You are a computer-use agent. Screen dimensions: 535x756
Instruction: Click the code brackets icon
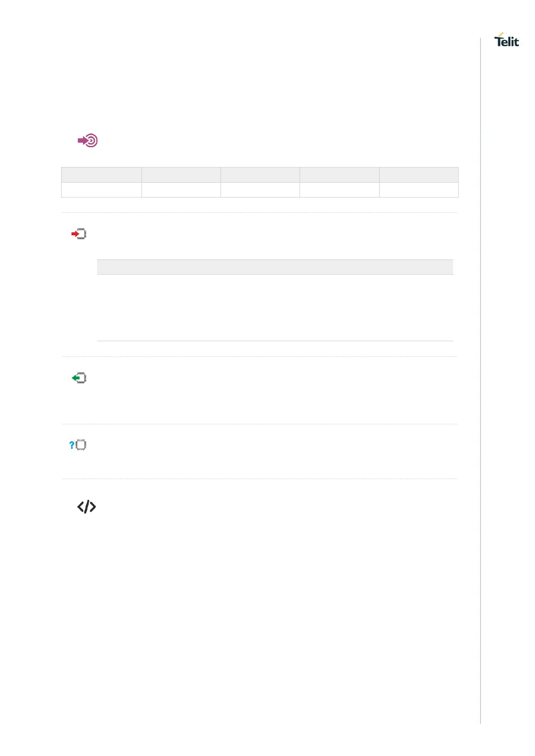[86, 507]
